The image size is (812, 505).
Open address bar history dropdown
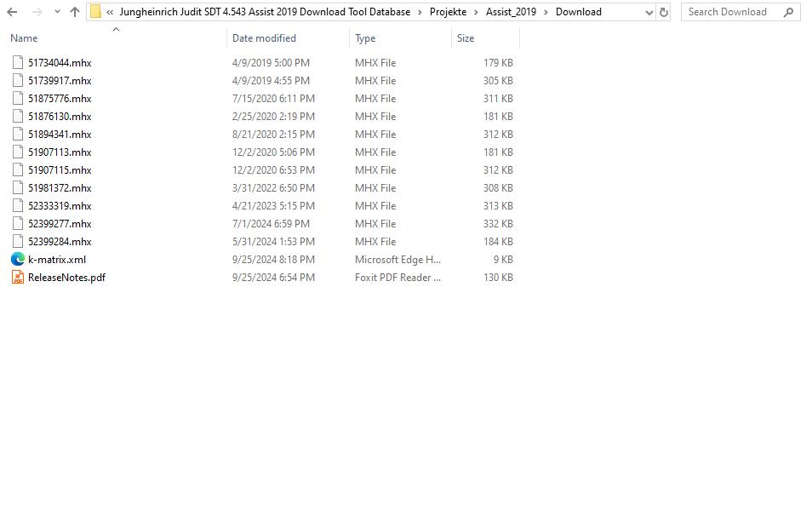tap(649, 13)
